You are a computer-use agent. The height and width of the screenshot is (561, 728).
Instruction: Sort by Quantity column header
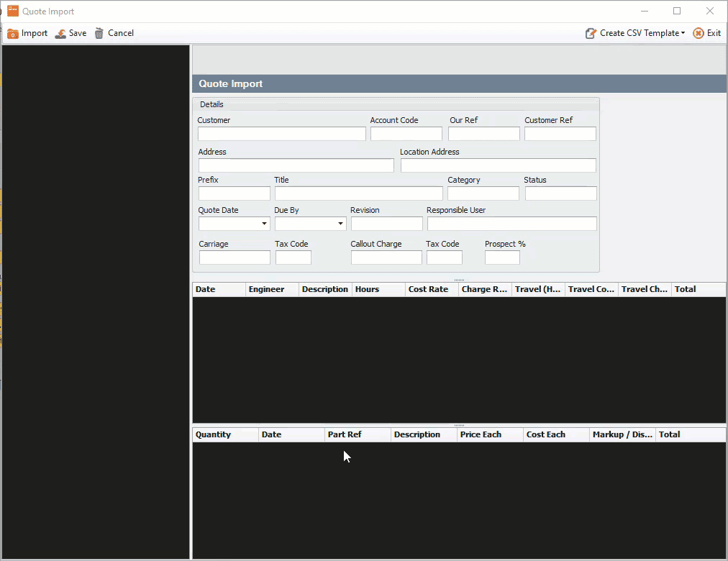coord(226,435)
